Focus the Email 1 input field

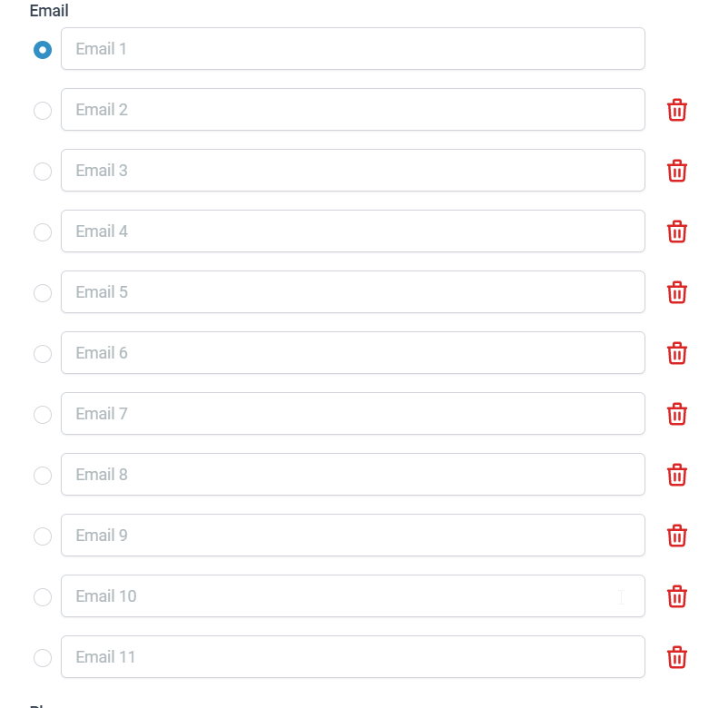point(353,49)
